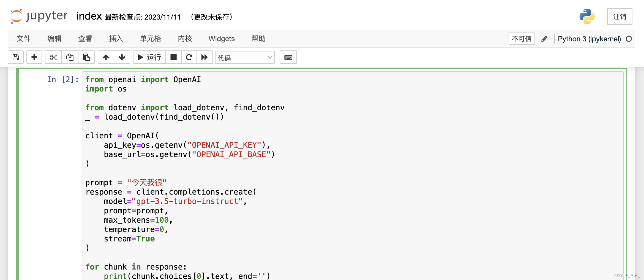644x280 pixels.
Task: Click the pencil edit mode icon
Action: point(544,39)
